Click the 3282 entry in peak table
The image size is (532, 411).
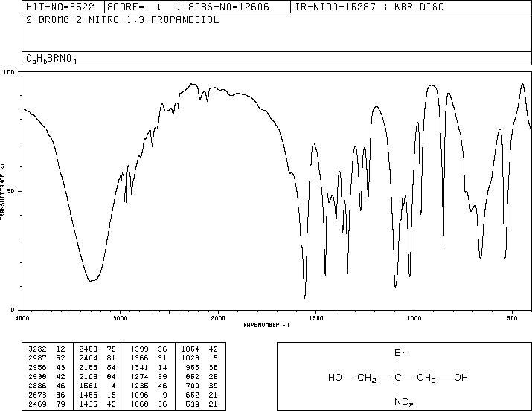click(37, 349)
